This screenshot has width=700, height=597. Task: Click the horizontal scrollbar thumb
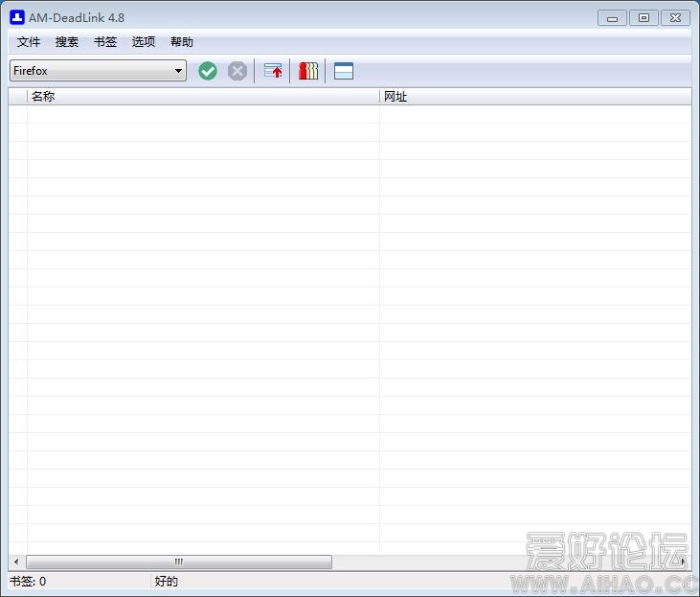179,562
